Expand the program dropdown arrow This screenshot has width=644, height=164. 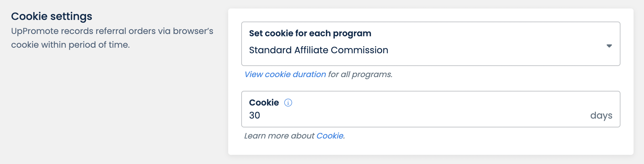[x=609, y=46]
